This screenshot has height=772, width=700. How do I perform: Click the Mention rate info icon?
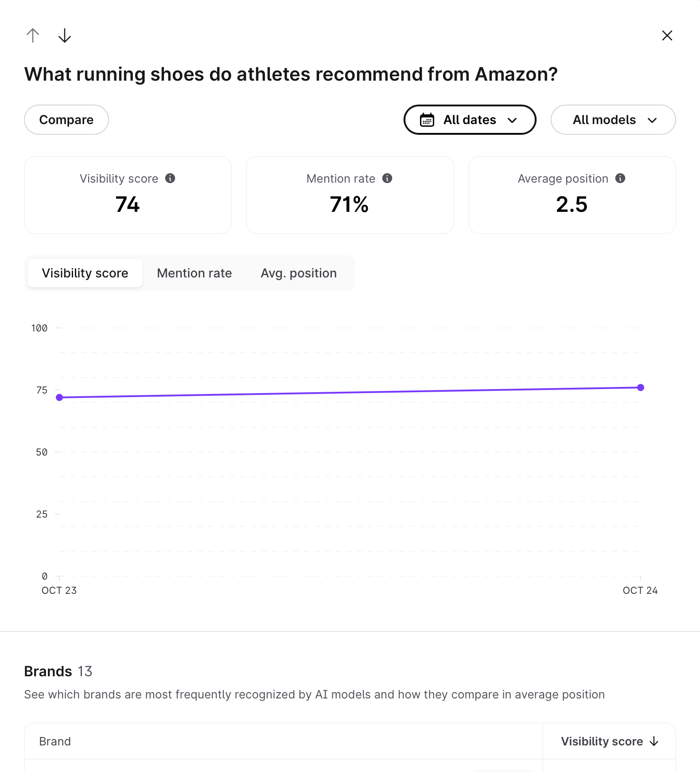tap(387, 178)
